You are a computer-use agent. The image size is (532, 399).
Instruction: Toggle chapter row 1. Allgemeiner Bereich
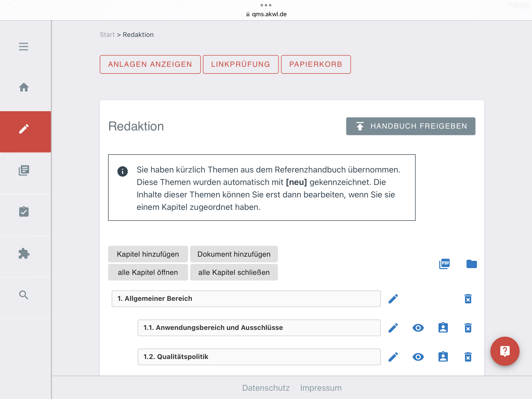246,299
